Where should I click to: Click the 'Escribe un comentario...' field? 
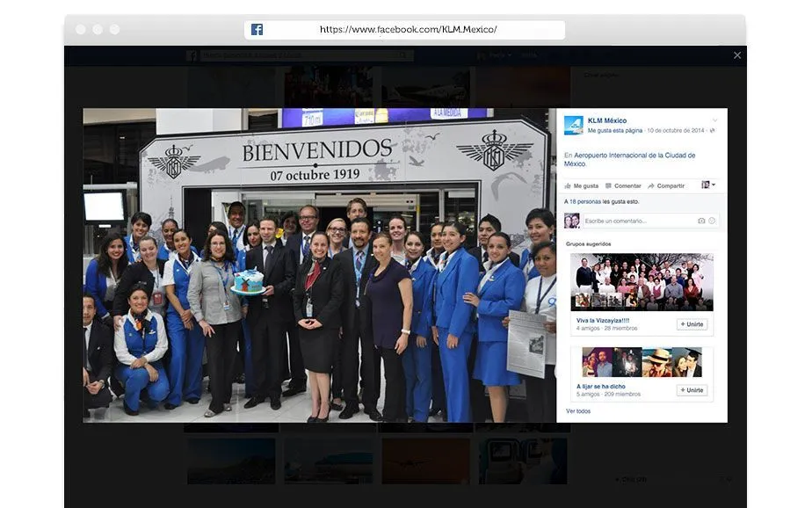640,221
